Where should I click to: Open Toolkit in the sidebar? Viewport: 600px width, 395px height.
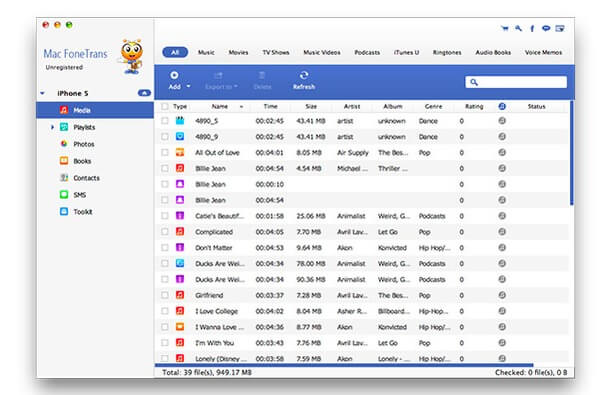click(x=83, y=211)
